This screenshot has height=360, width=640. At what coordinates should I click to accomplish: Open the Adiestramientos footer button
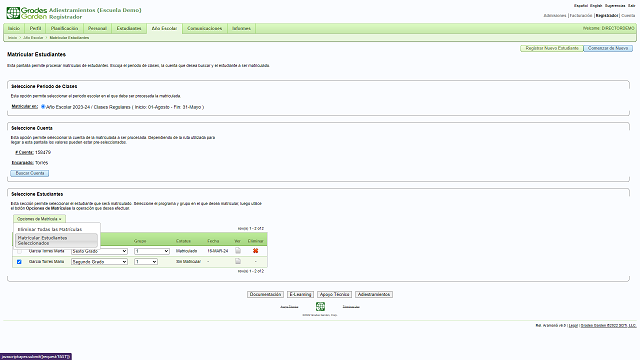374,294
